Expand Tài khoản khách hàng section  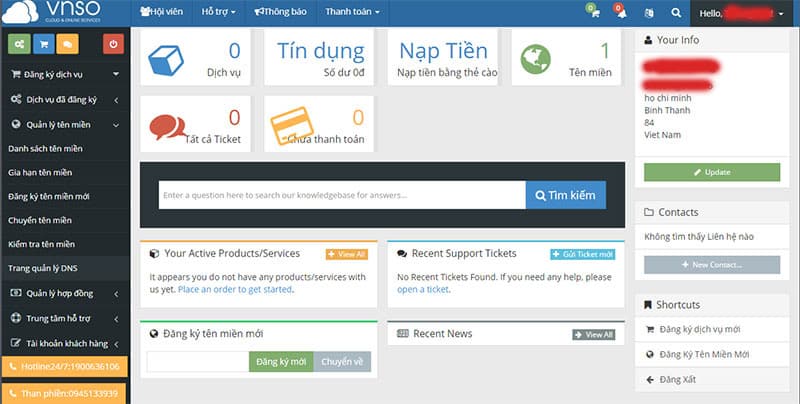pyautogui.click(x=65, y=343)
